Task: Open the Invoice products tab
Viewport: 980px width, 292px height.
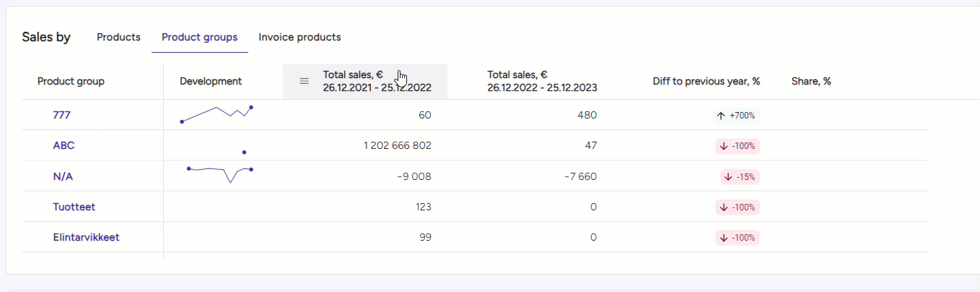Action: tap(299, 37)
